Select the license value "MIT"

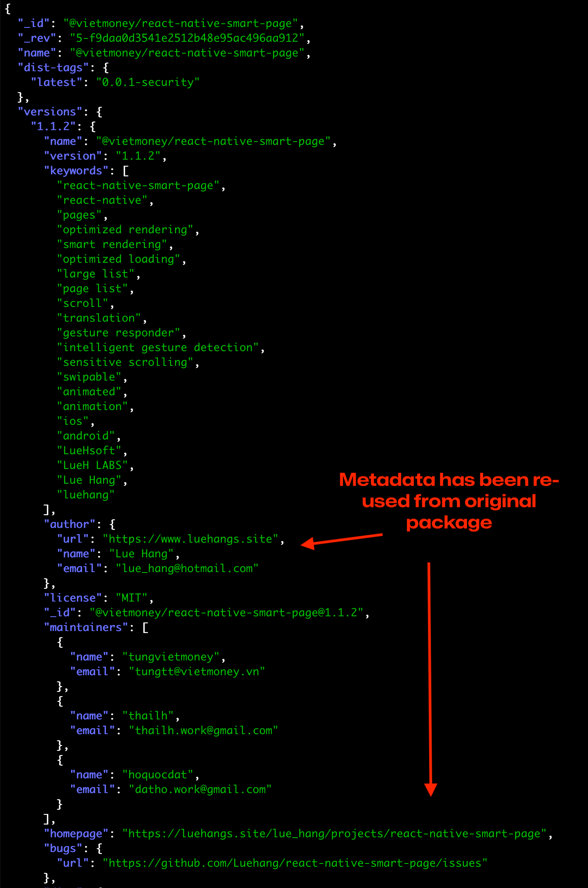(132, 598)
